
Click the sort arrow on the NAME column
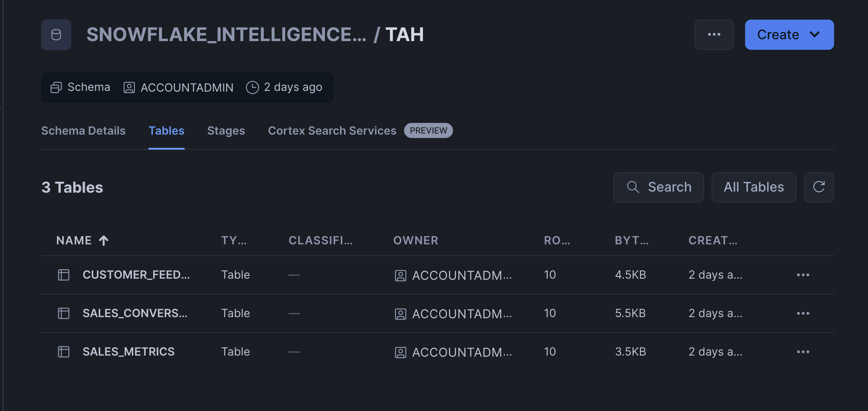pos(104,241)
